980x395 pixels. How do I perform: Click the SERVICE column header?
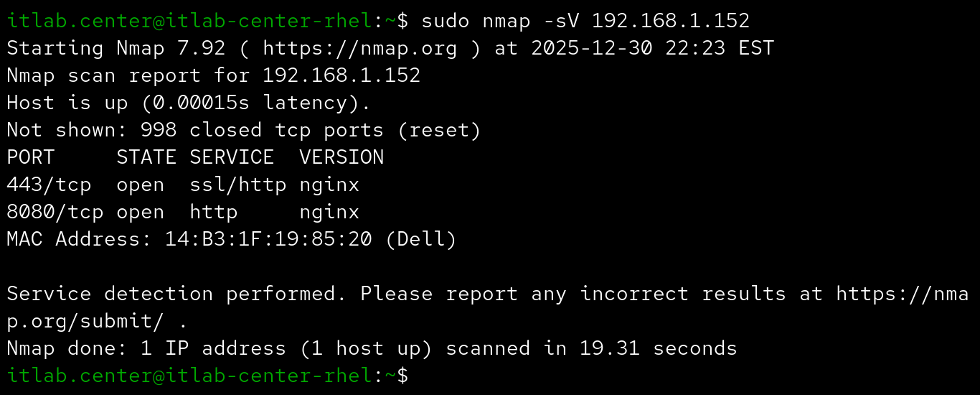click(x=232, y=157)
